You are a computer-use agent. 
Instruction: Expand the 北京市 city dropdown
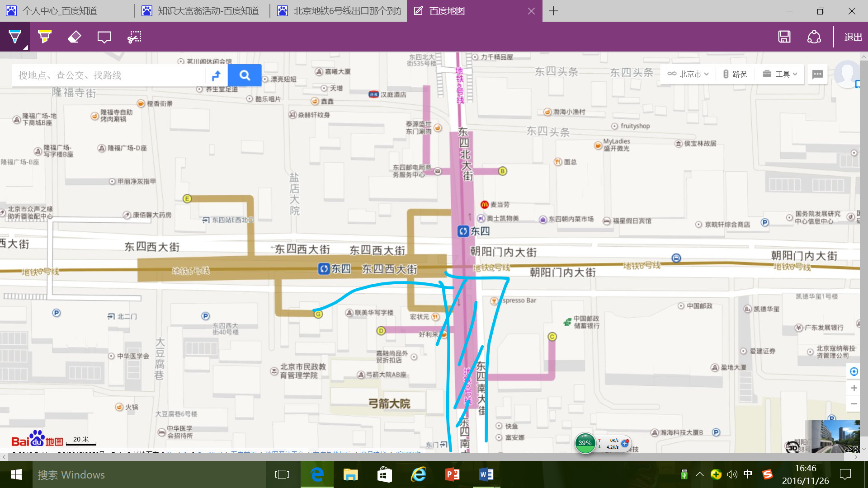tap(689, 74)
